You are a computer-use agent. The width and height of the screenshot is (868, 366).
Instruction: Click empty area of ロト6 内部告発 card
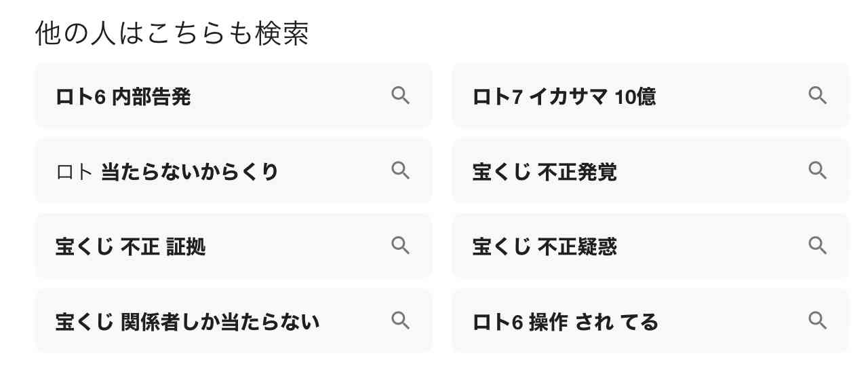(x=292, y=96)
